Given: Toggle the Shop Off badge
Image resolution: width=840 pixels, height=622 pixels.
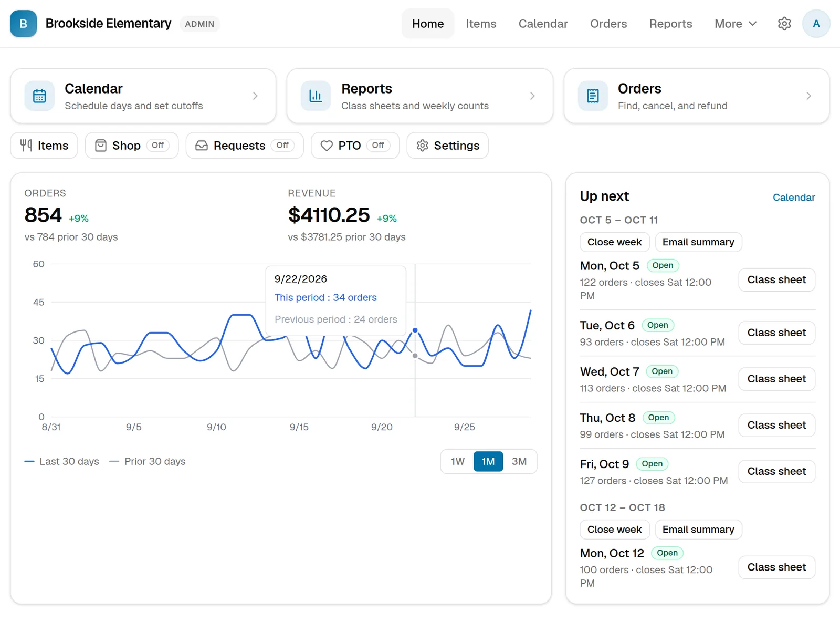Looking at the screenshot, I should 157,146.
